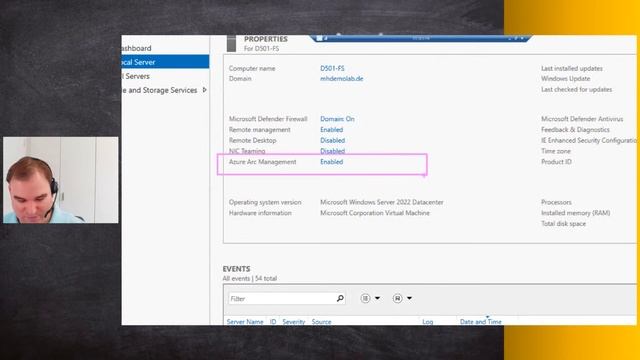This screenshot has height=360, width=640.
Task: Click the Last installed updates label
Action: tap(572, 68)
